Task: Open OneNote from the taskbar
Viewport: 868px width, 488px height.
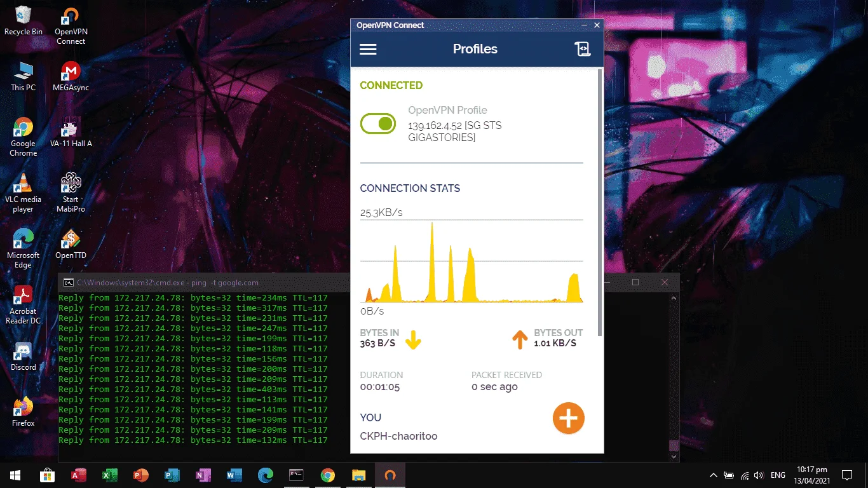Action: (203, 475)
